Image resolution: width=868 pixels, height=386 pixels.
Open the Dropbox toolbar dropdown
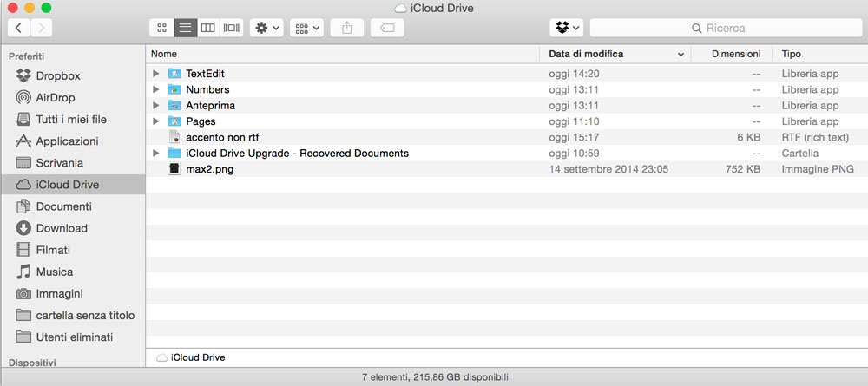pyautogui.click(x=566, y=28)
